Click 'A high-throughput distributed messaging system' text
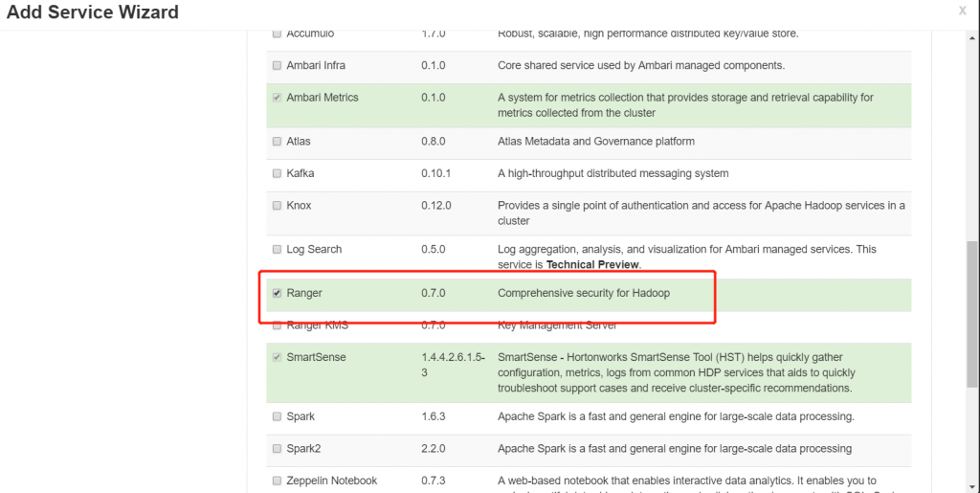The width and height of the screenshot is (980, 493). 613,173
